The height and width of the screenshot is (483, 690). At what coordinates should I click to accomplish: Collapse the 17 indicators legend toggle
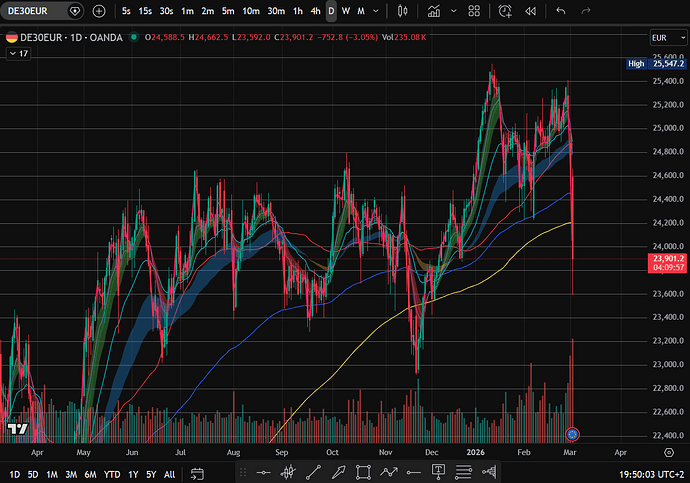[x=18, y=54]
